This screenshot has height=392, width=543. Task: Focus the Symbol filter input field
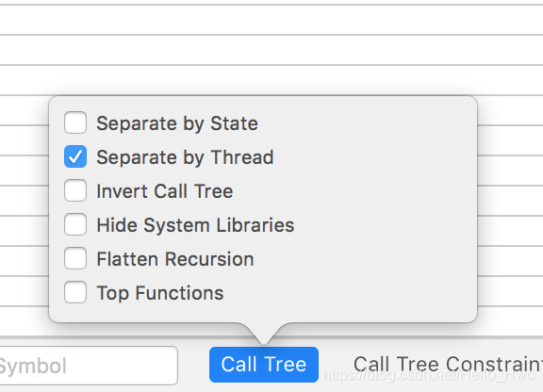click(x=89, y=366)
